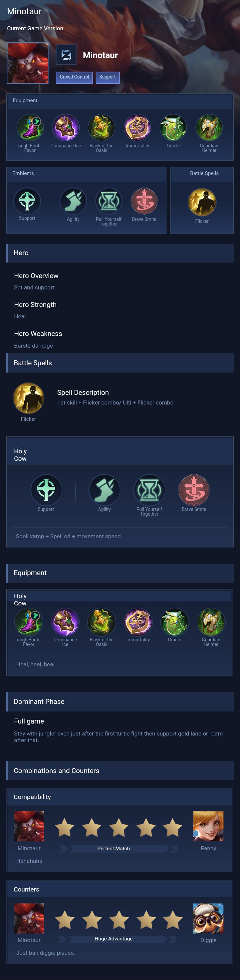Image resolution: width=240 pixels, height=980 pixels.
Task: Click the Tough Boots - Favor icon in the top Equipment panel
Action: (x=30, y=128)
